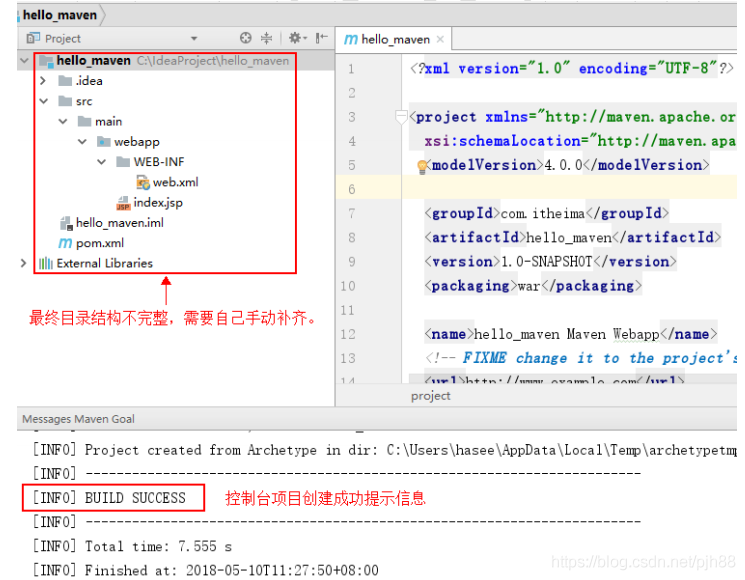Click the webapp web folder icon
The height and width of the screenshot is (580, 745).
(103, 142)
